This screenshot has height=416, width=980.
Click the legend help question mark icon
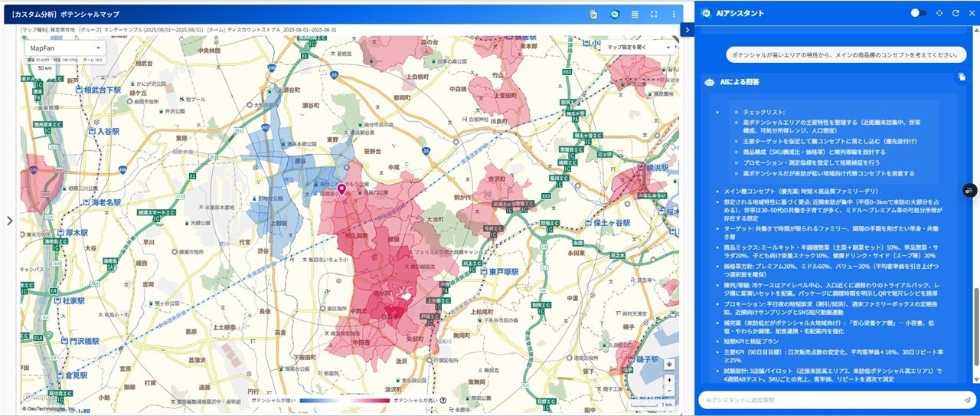[443, 400]
